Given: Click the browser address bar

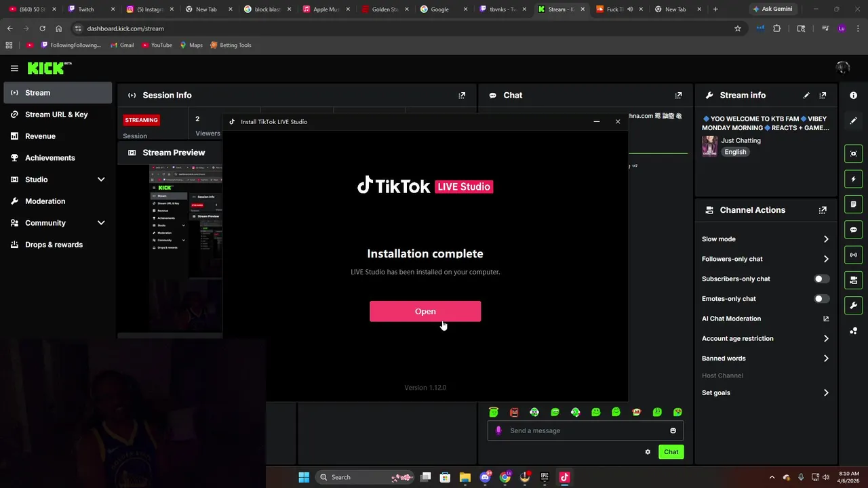Looking at the screenshot, I should [407, 28].
